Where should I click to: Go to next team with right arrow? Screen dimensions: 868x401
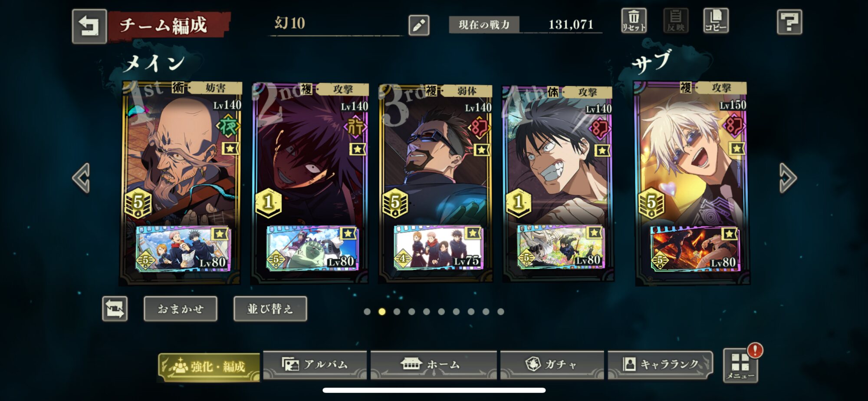click(787, 178)
